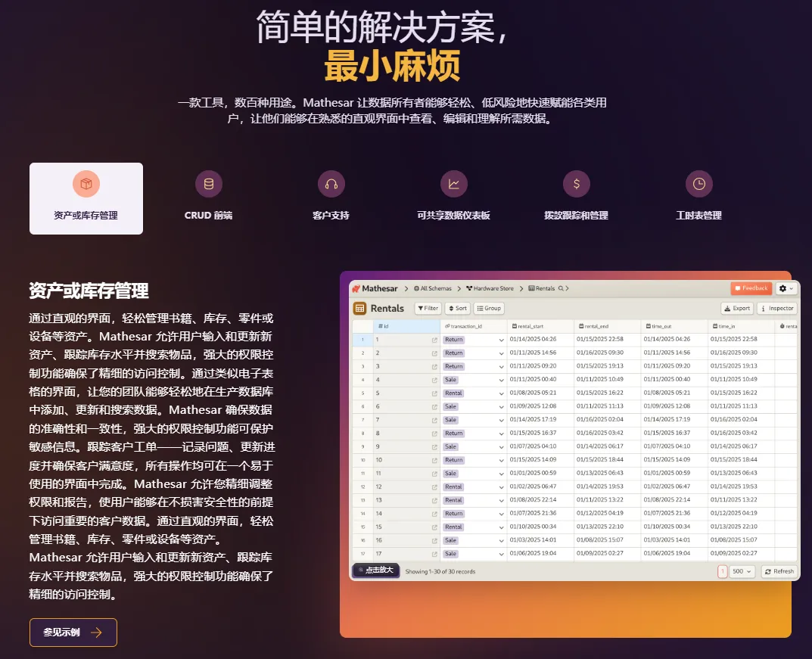Click the Rental tag in row 5
812x659 pixels.
tap(453, 393)
